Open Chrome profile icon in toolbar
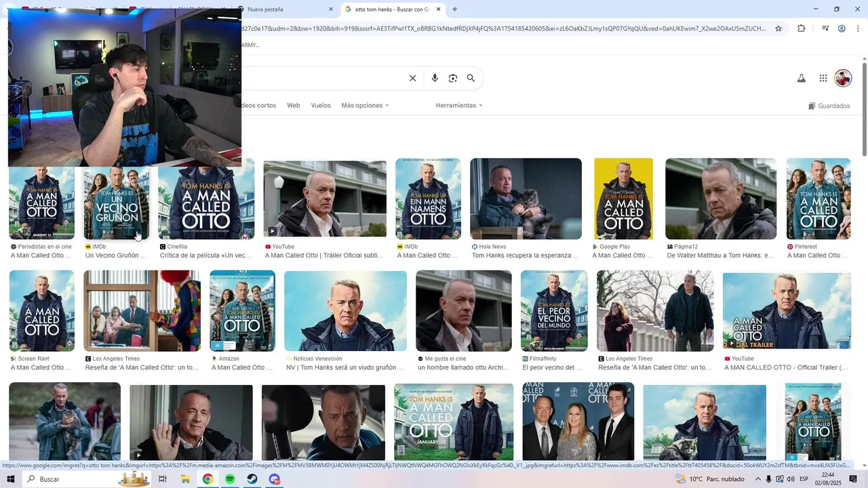Viewport: 868px width, 488px height. click(842, 28)
